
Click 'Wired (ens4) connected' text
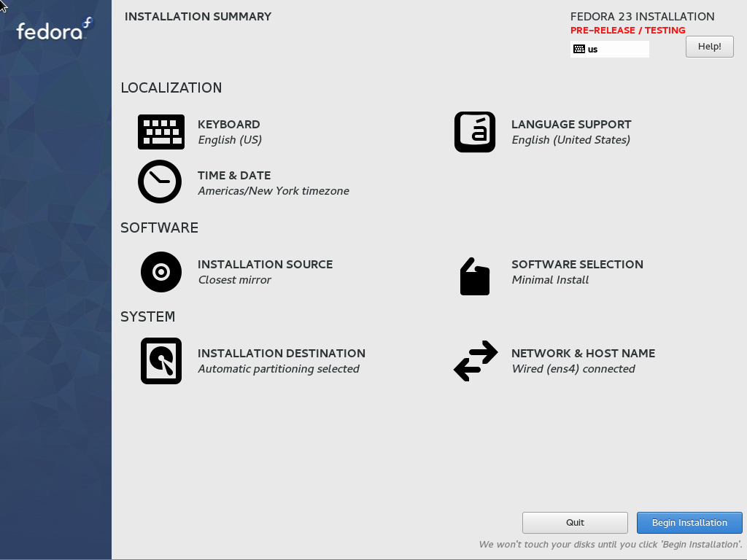[x=573, y=369]
